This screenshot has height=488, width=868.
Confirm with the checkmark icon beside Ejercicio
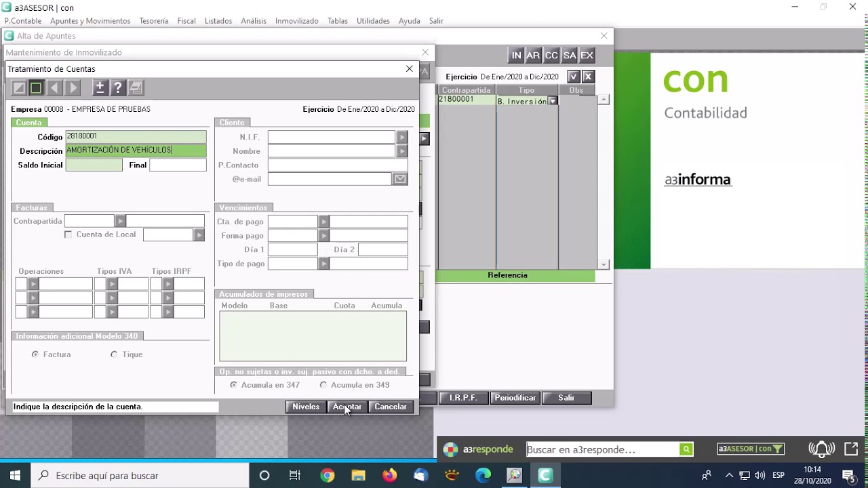574,77
